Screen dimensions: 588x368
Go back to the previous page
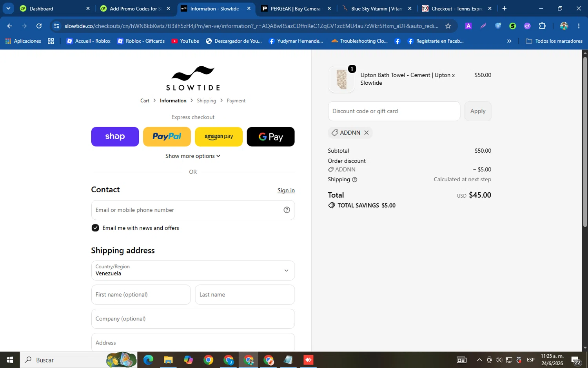click(10, 26)
